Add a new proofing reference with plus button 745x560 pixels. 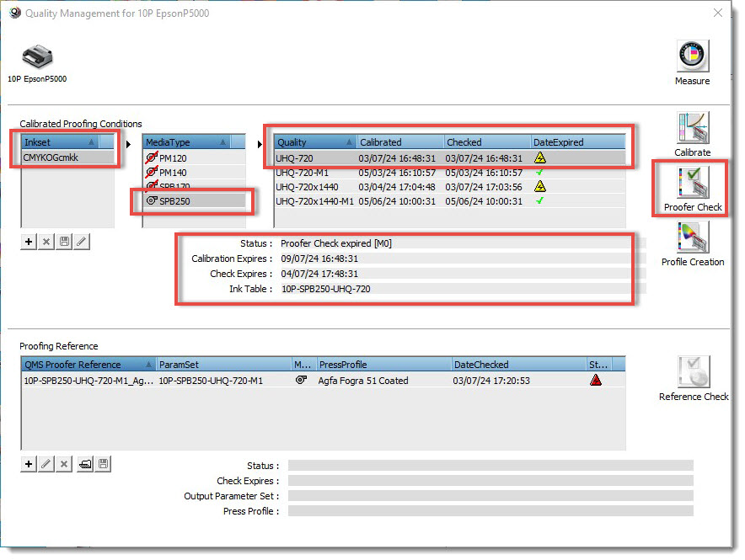click(x=29, y=464)
